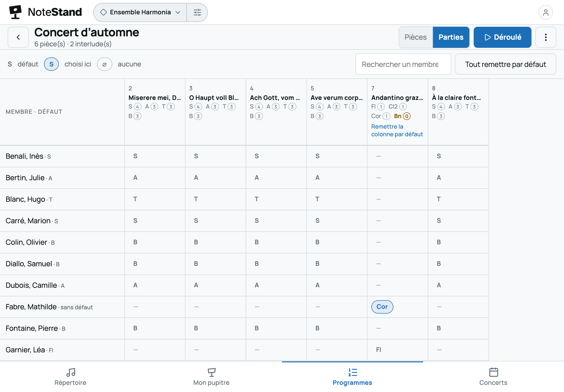
Task: Go back using the left chevron button
Action: (x=18, y=37)
